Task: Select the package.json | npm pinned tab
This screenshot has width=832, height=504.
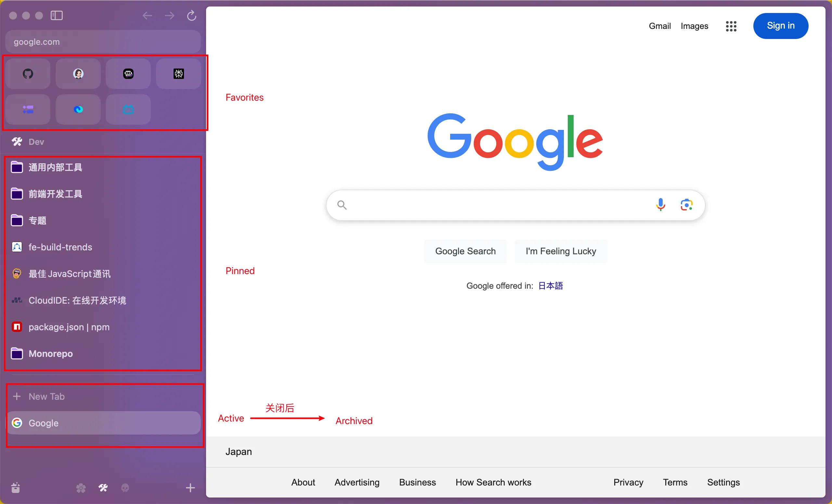Action: pyautogui.click(x=69, y=327)
